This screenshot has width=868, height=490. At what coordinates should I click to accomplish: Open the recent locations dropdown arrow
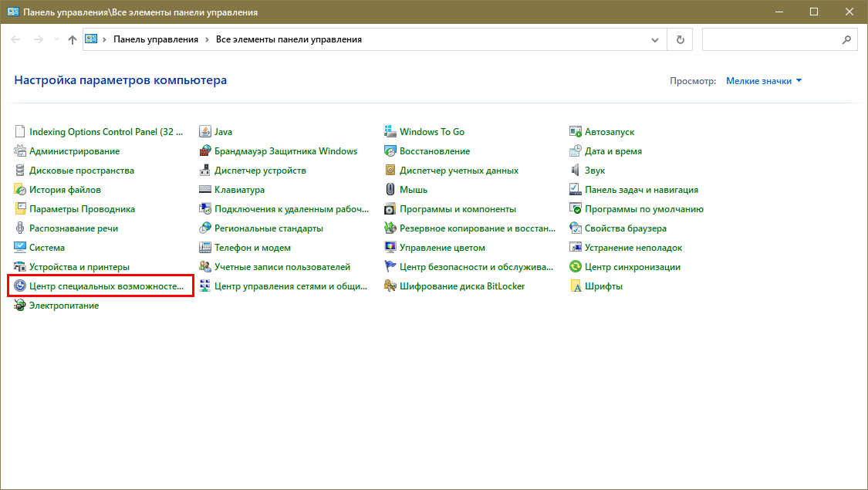point(56,39)
